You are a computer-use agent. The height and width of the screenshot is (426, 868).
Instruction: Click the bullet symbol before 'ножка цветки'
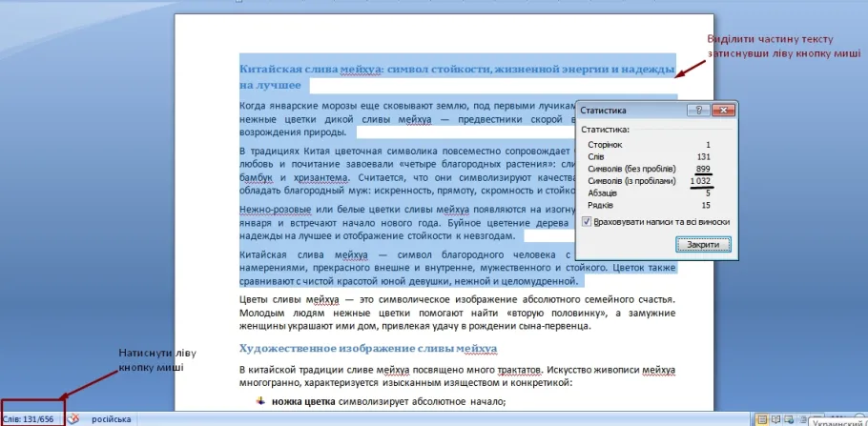[x=260, y=401]
